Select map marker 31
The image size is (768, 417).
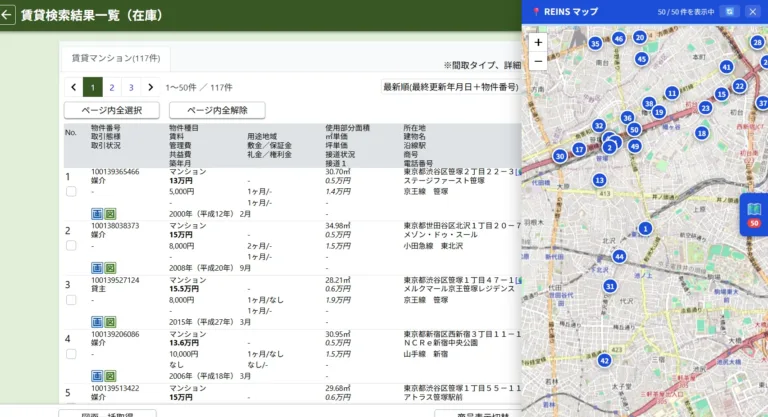610,286
